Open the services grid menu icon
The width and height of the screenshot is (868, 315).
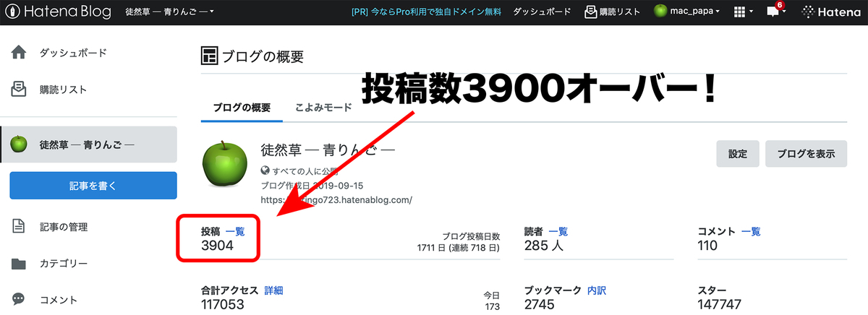[743, 12]
